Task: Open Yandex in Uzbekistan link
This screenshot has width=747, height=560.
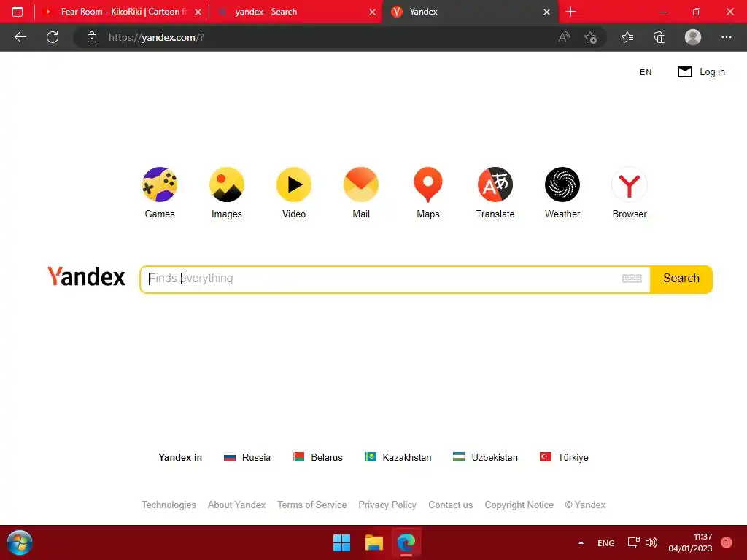Action: [485, 457]
